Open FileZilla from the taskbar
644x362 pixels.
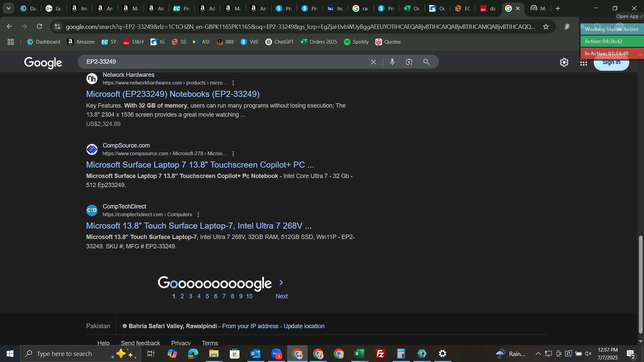click(x=380, y=354)
